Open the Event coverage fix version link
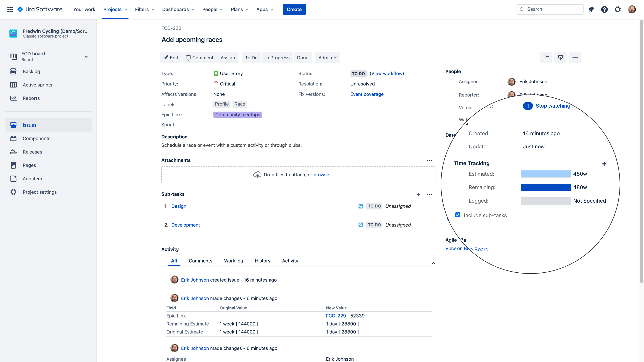 pyautogui.click(x=367, y=94)
